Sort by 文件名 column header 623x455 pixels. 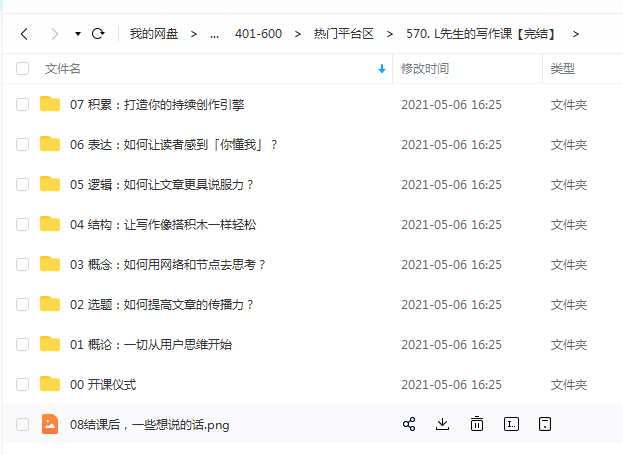pos(63,69)
